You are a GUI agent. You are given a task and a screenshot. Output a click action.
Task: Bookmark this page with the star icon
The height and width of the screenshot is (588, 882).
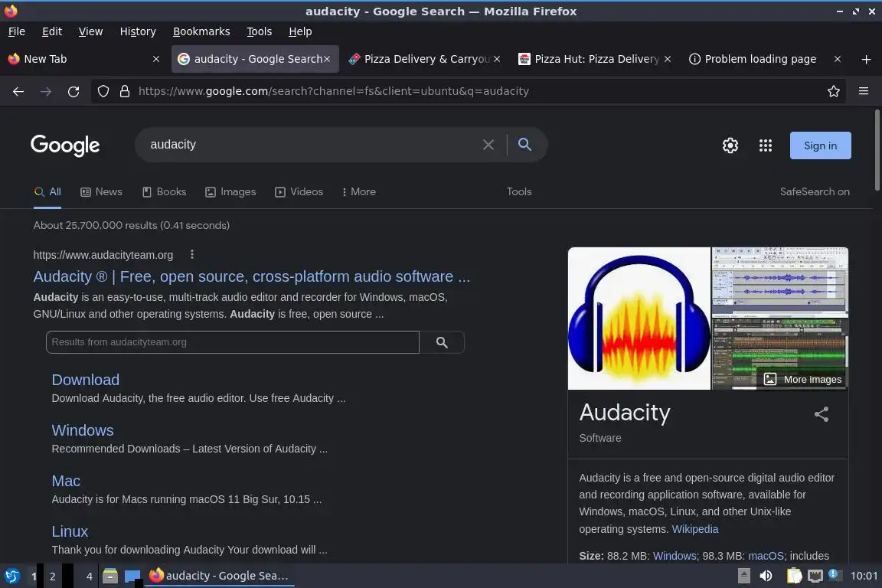[x=834, y=91]
